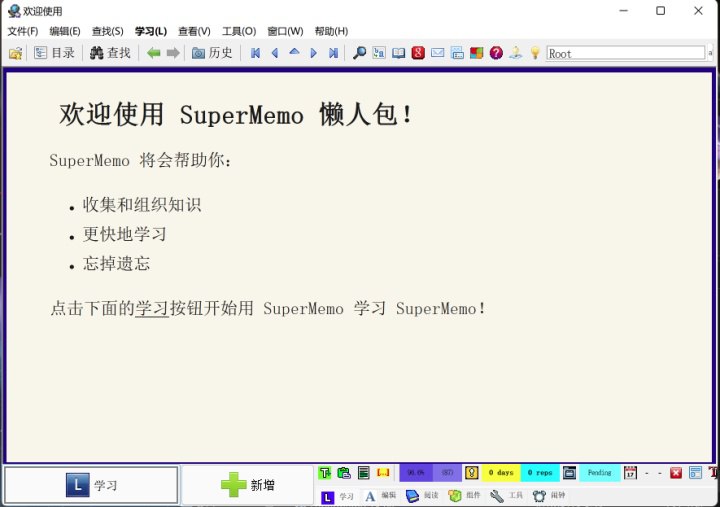Click the 收集和组织知识 bullet item
Viewport: 720px width, 507px height.
[142, 205]
